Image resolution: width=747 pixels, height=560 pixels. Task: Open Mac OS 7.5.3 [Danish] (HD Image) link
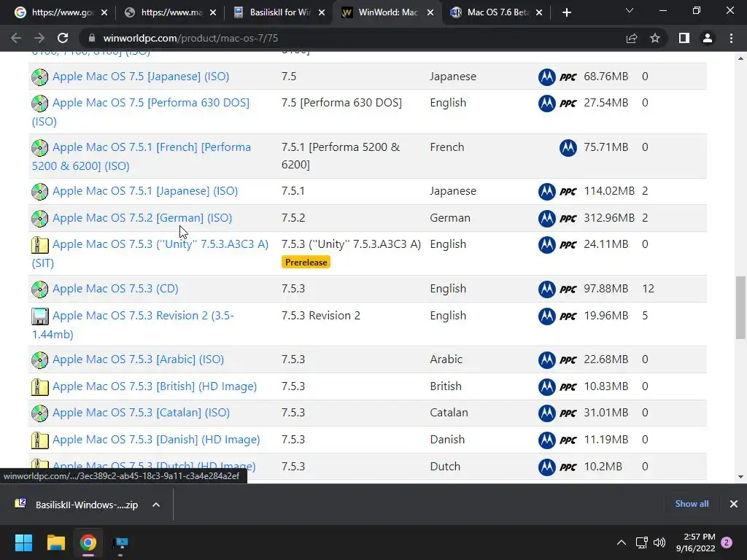click(x=156, y=440)
